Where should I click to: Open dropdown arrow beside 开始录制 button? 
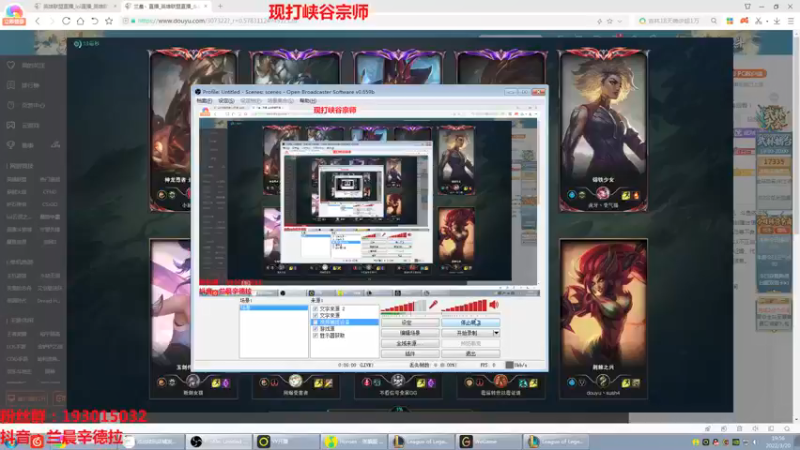click(x=496, y=333)
